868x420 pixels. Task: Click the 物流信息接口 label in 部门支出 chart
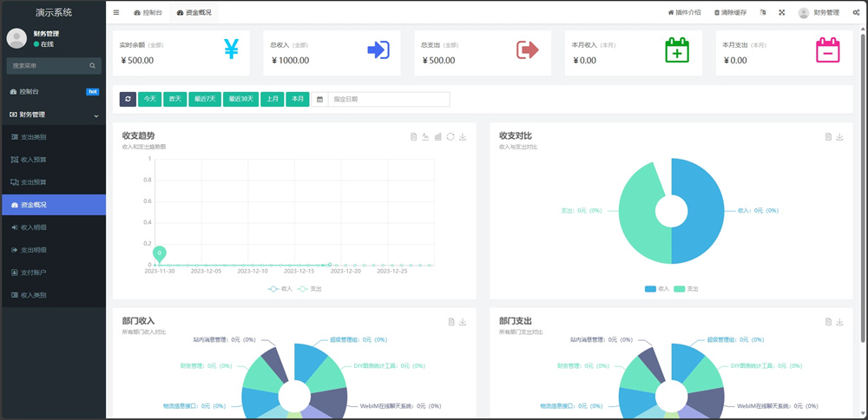[572, 405]
